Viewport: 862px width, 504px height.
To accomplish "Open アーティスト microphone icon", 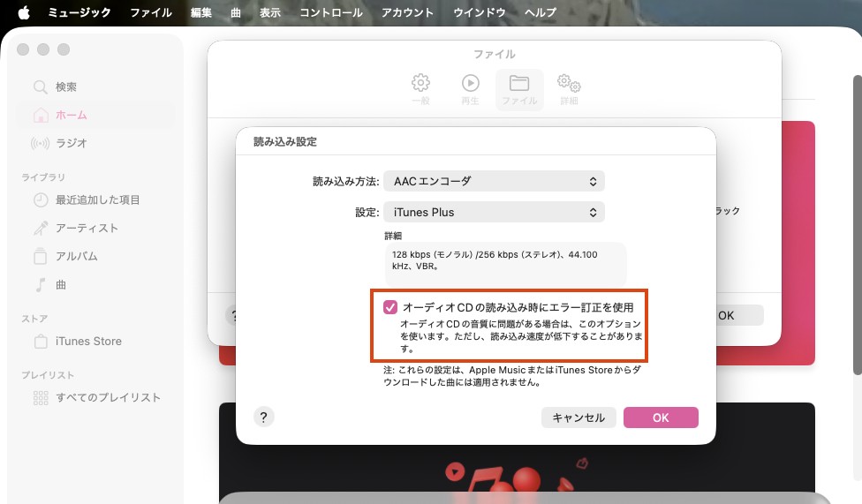I will pos(41,228).
